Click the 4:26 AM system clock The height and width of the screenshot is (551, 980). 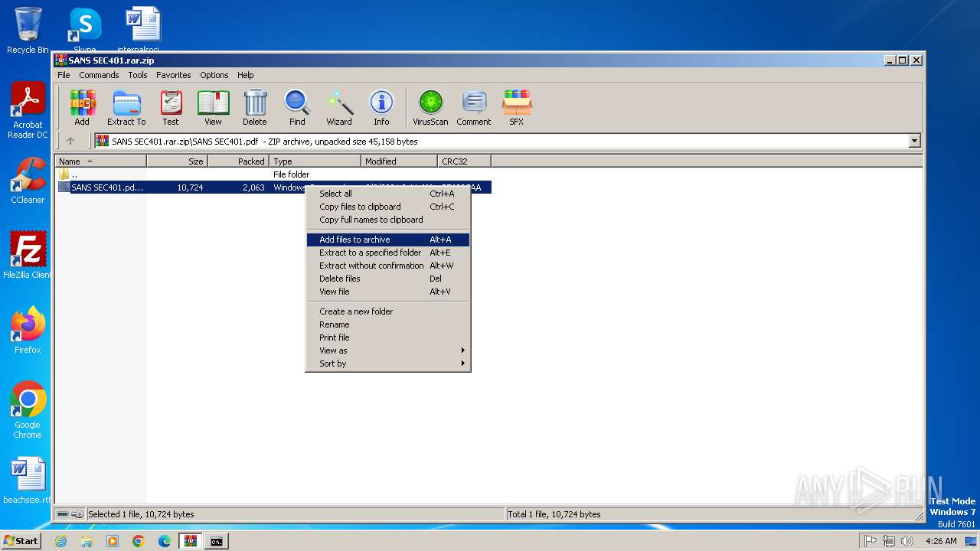941,541
